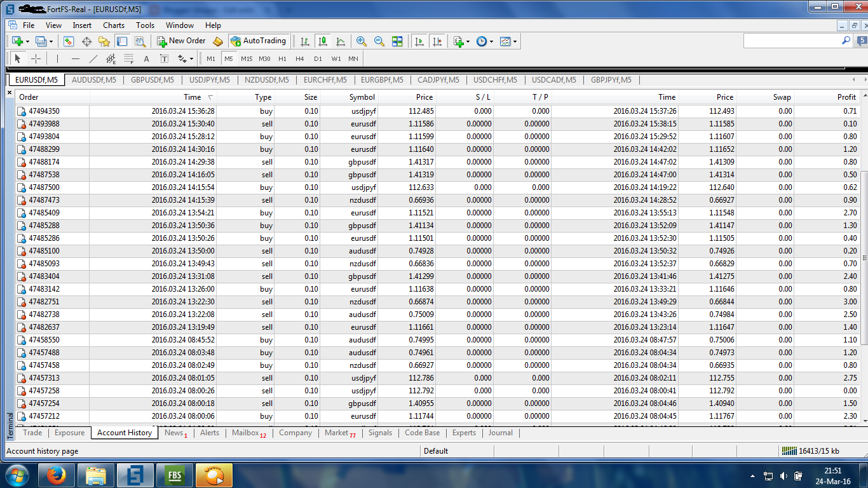Screen dimensions: 868x488
Task: Open the Insert menu
Action: click(82, 25)
